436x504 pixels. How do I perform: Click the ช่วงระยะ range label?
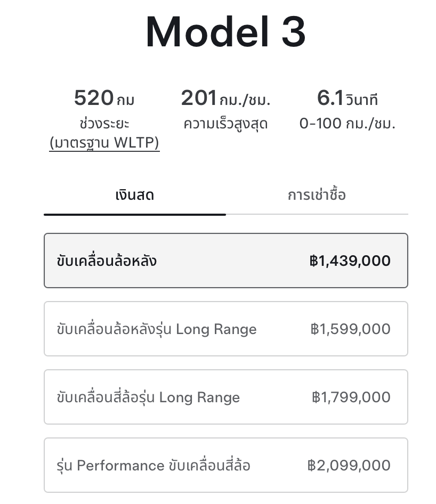104,124
